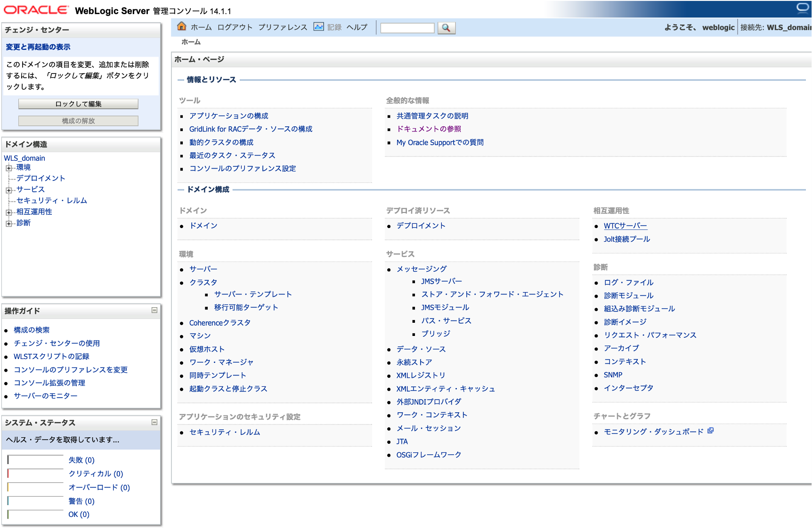Open データ・ソース link
Image resolution: width=812 pixels, height=531 pixels.
click(421, 349)
